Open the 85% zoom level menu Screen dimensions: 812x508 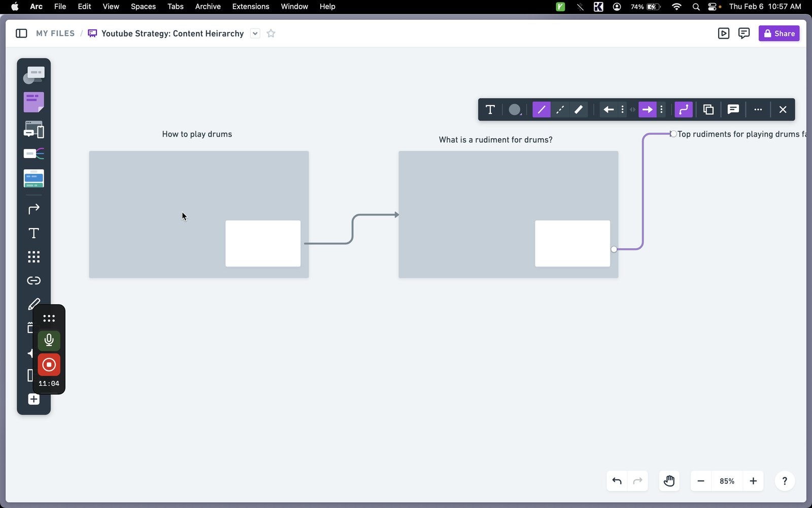click(x=727, y=481)
